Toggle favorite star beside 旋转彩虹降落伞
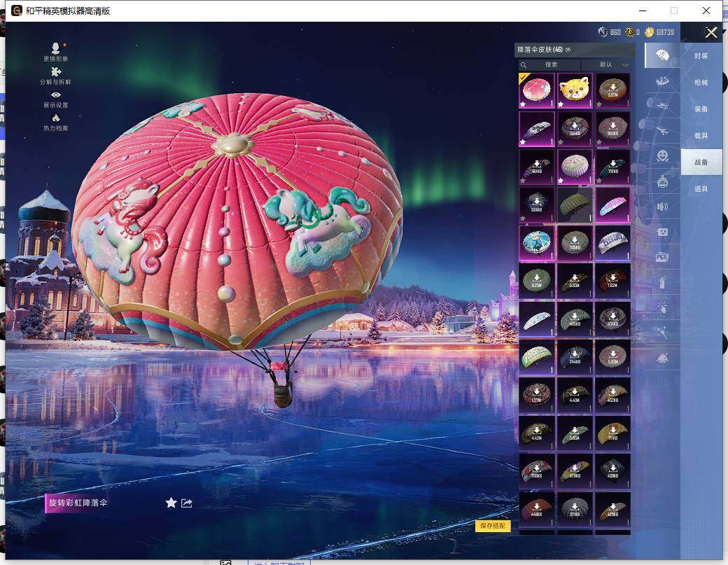The image size is (728, 565). 171,503
